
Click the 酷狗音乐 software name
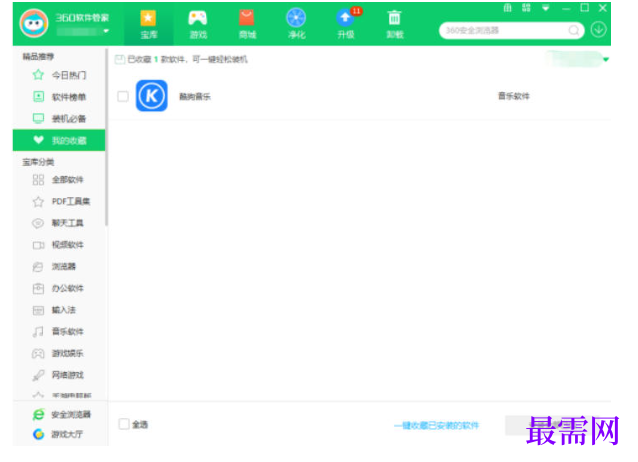(195, 96)
